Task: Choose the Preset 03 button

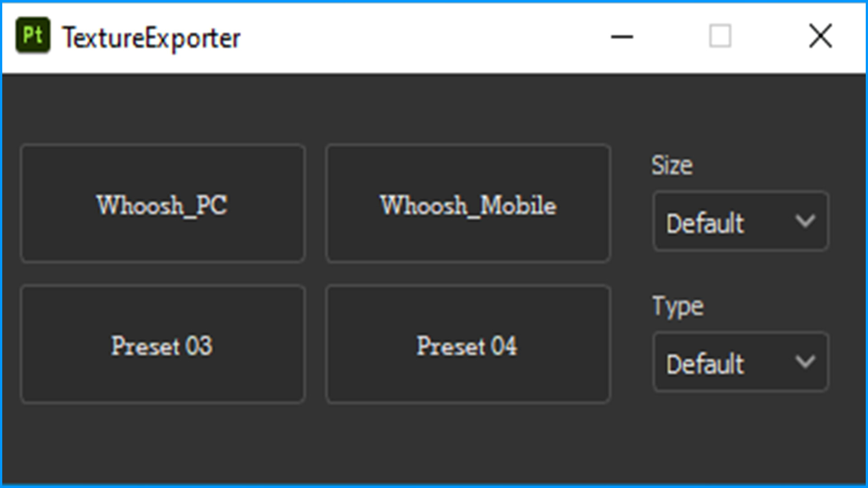Action: coord(163,344)
